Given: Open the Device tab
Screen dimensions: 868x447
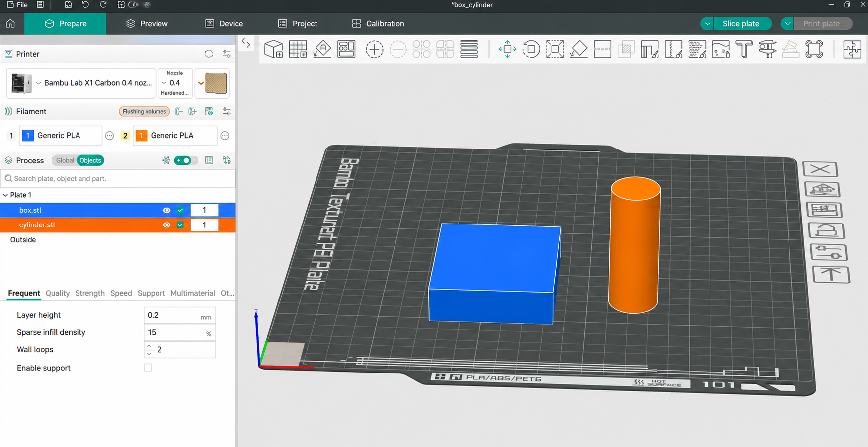Looking at the screenshot, I should pyautogui.click(x=224, y=24).
